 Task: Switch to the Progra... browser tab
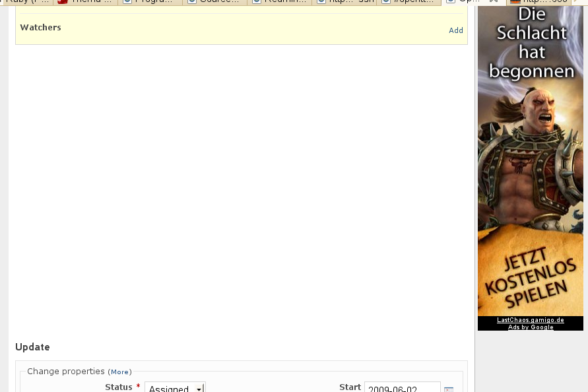(150, 2)
